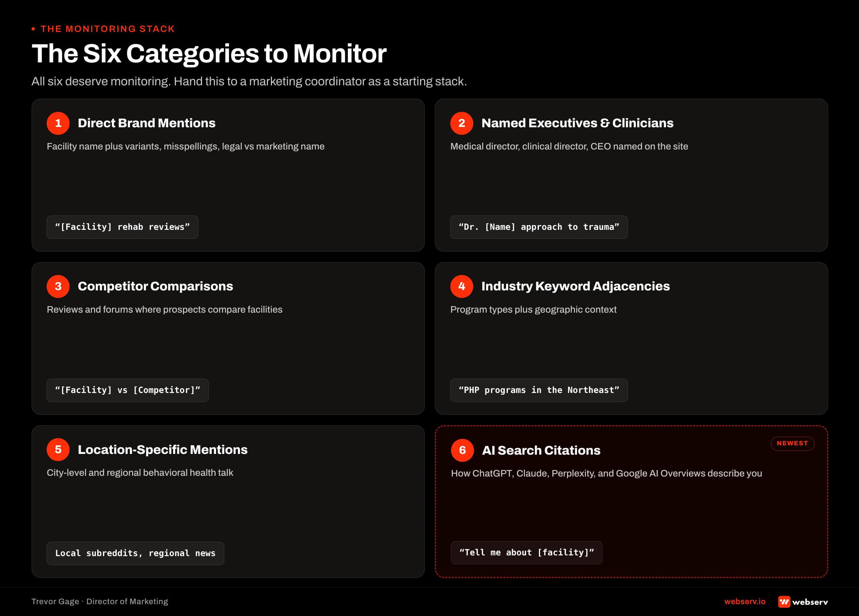This screenshot has width=859, height=616.
Task: Click the NEWEST badge on AI Search card
Action: click(792, 444)
